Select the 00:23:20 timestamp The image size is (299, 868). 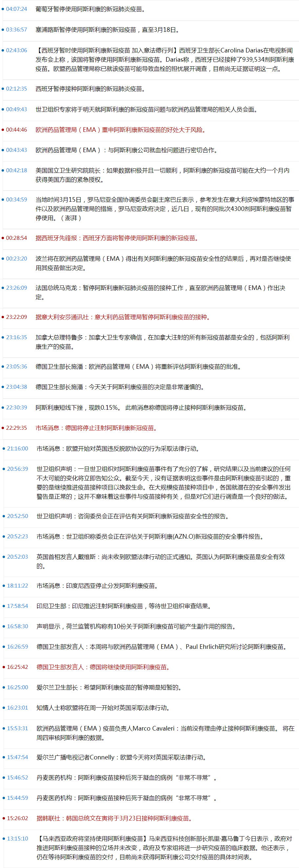coord(16,258)
